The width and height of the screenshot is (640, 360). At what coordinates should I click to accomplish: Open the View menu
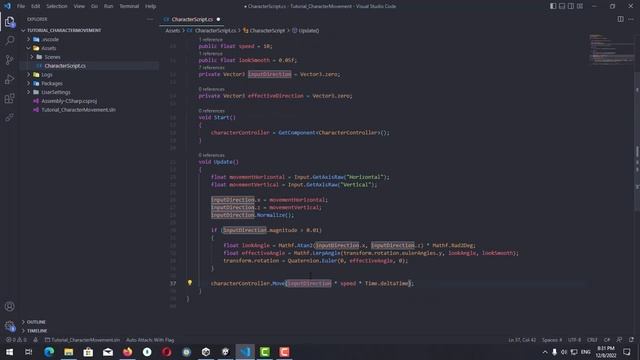coord(79,6)
